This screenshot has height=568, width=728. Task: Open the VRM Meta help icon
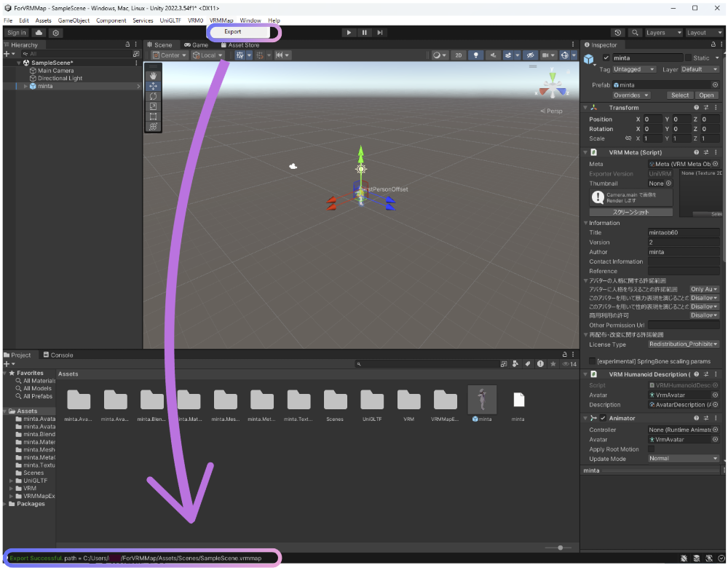(x=696, y=152)
